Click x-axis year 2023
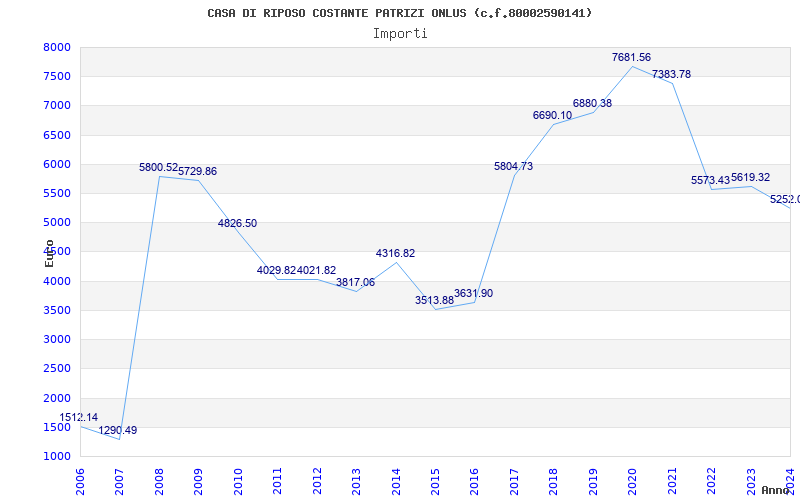This screenshot has height=500, width=800. click(751, 483)
